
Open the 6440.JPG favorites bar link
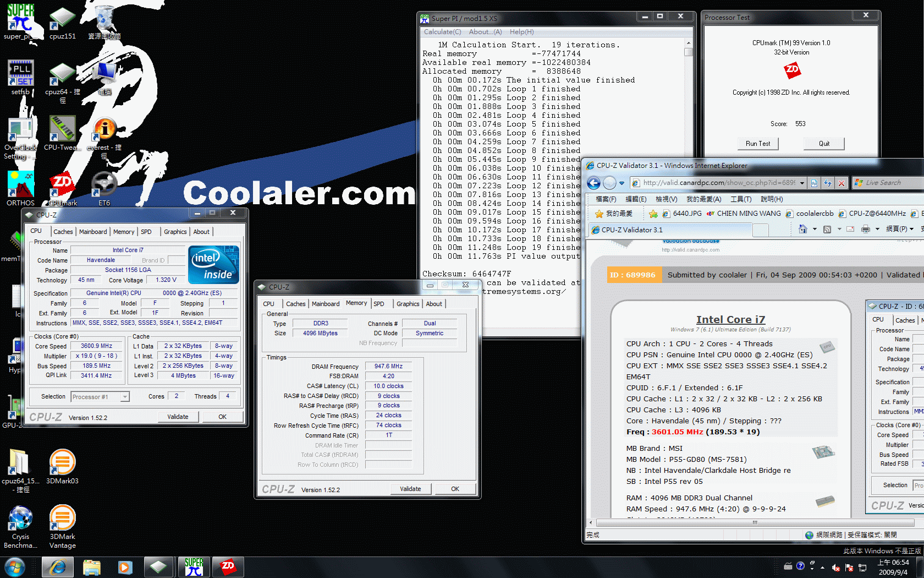pyautogui.click(x=682, y=214)
